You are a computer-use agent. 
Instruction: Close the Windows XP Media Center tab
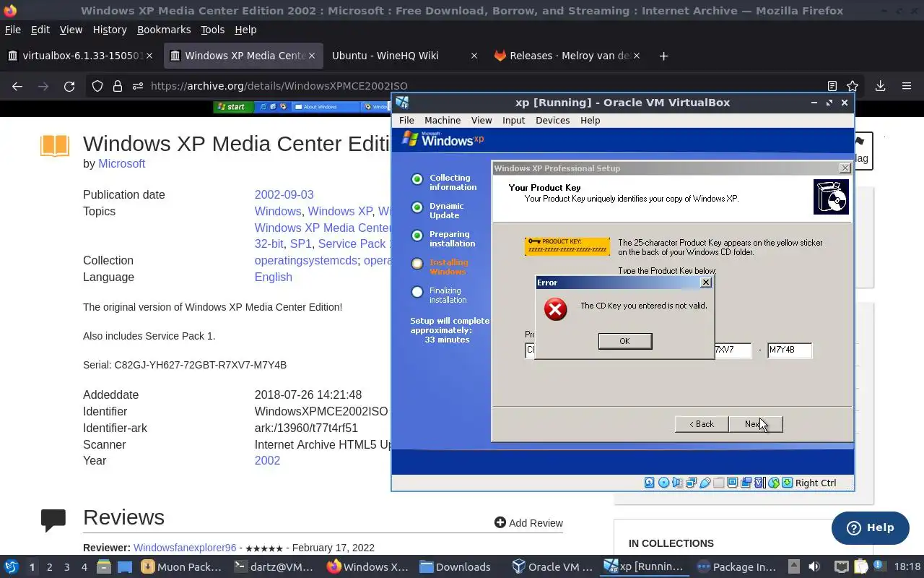[313, 56]
